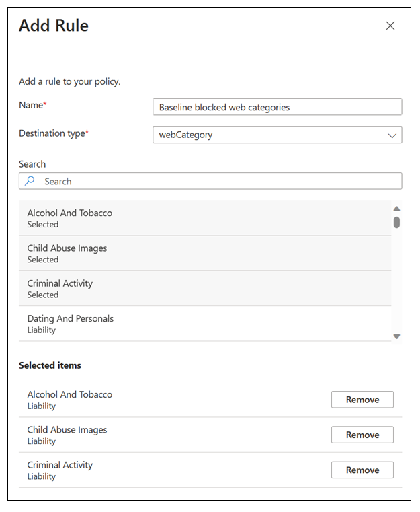420x512 pixels.
Task: Click the Child Abuse Images entry under Selected items
Action: (67, 435)
